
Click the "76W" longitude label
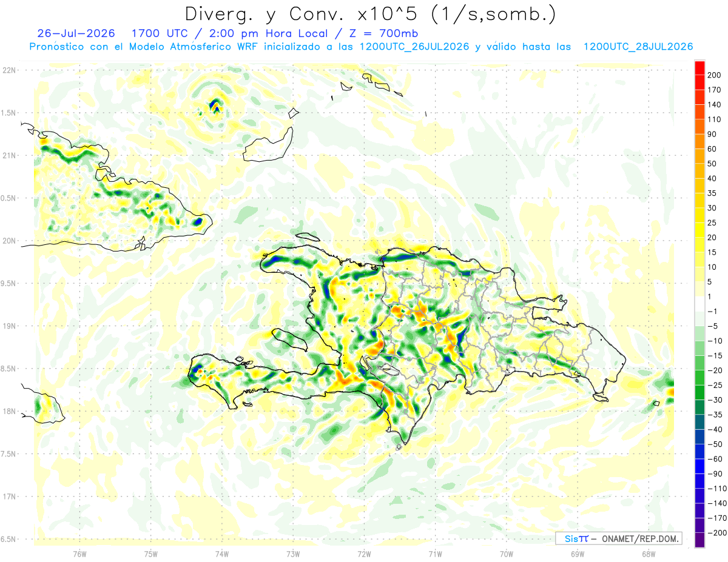79,554
